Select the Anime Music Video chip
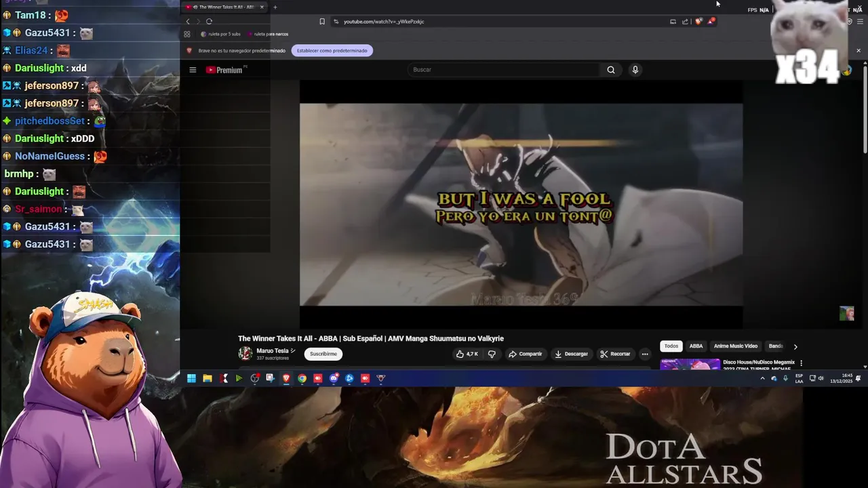This screenshot has height=488, width=868. coord(736,346)
